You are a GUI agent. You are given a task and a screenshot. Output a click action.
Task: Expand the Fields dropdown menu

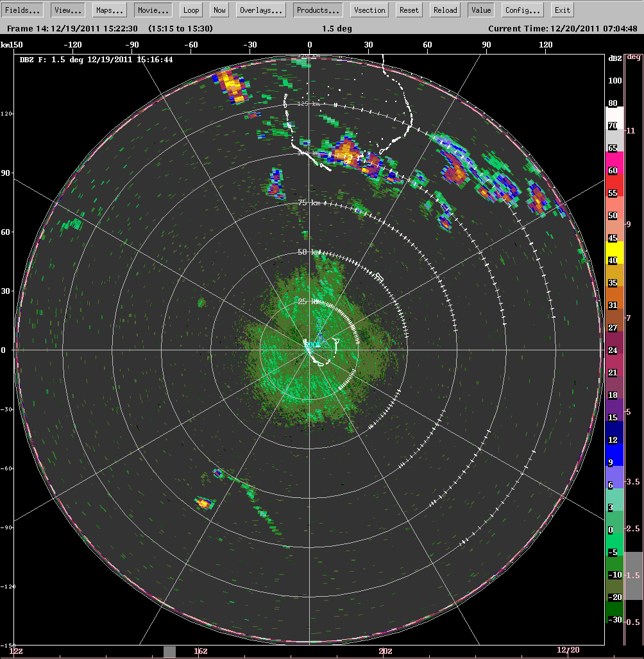(x=22, y=10)
